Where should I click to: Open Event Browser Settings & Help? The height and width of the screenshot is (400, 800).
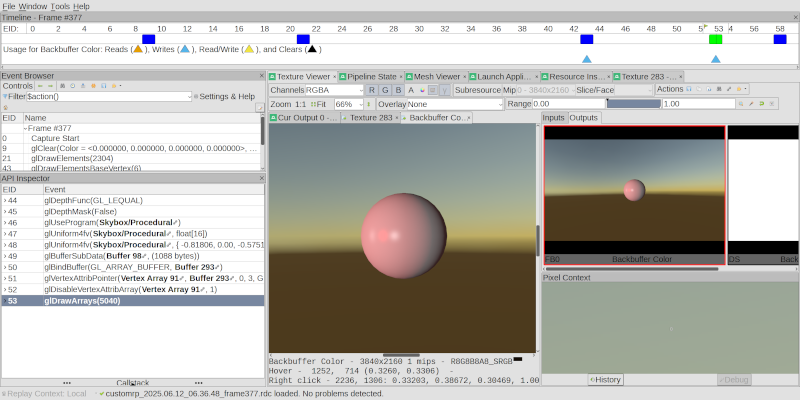click(226, 96)
